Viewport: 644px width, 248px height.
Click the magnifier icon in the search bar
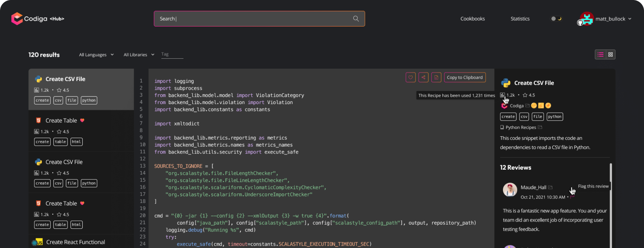tap(356, 19)
